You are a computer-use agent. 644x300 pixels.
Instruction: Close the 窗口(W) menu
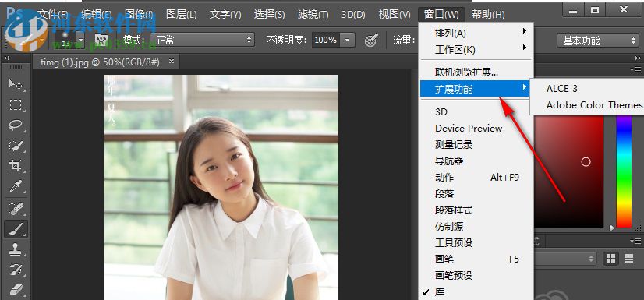441,14
